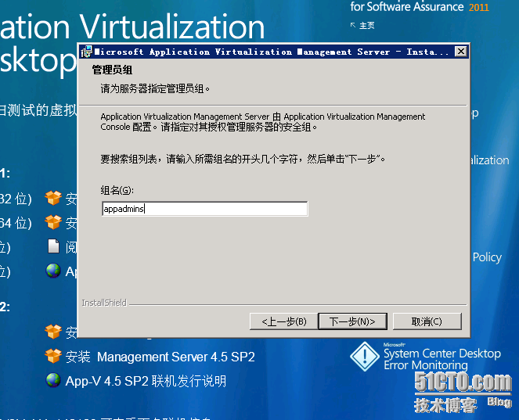Open 安装 Management Server 4.5 SP2 link
The height and width of the screenshot is (420, 519).
coord(160,357)
